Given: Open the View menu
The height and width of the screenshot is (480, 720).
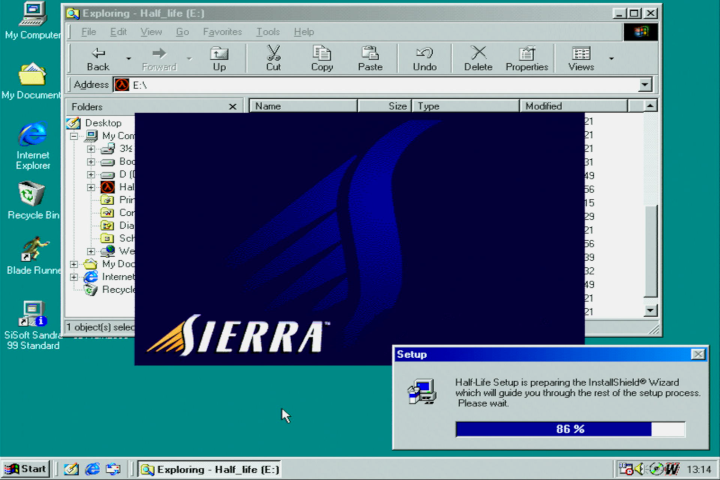Looking at the screenshot, I should pyautogui.click(x=151, y=32).
